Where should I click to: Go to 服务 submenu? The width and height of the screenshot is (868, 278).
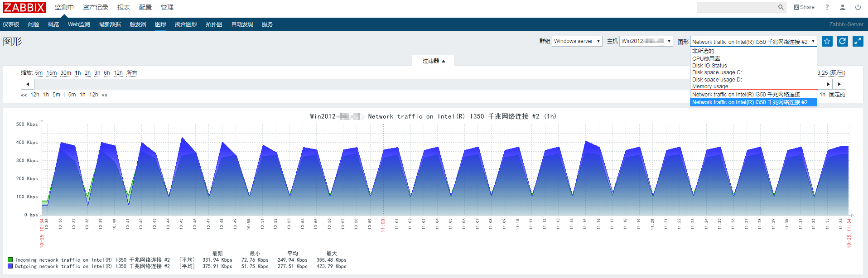[267, 24]
